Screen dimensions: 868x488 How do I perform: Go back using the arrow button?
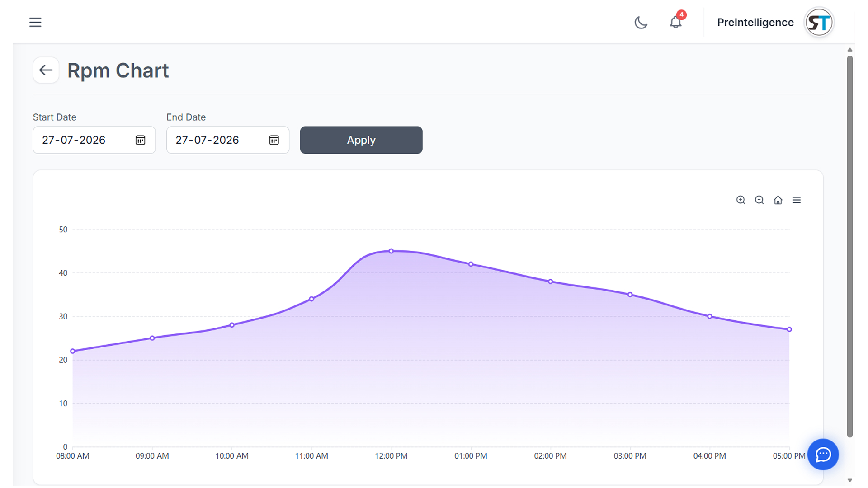coord(46,70)
